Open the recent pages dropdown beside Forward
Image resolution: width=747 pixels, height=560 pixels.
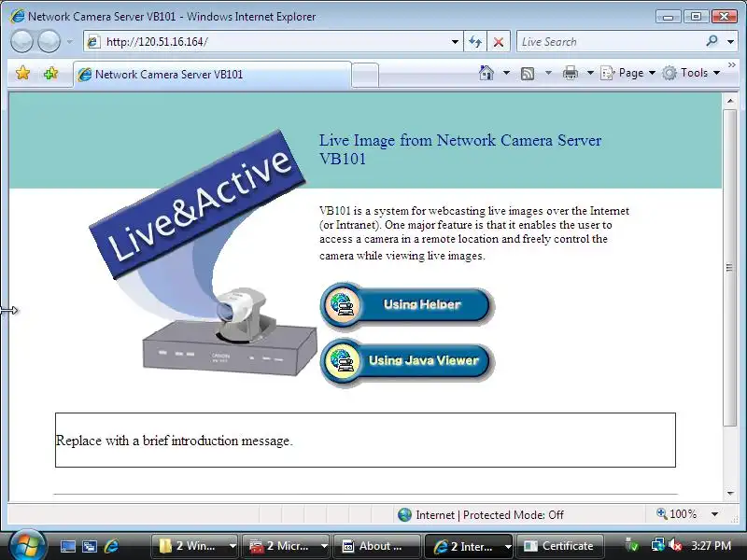(69, 42)
